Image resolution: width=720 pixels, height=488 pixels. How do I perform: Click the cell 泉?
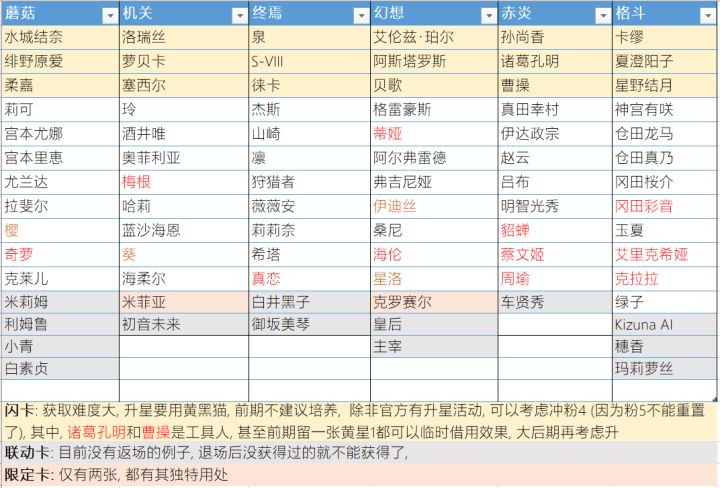(309, 37)
